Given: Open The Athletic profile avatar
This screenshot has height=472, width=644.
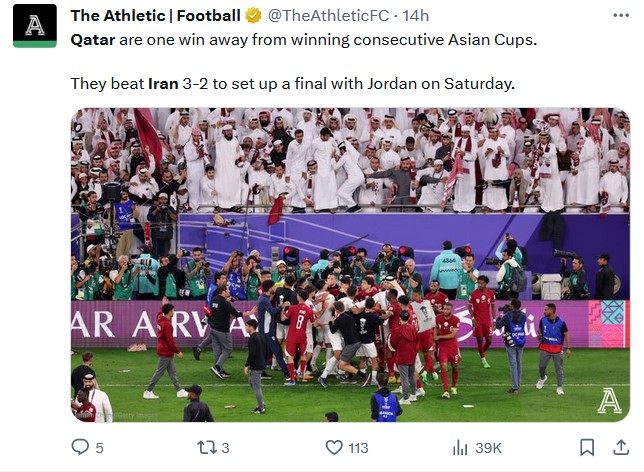Looking at the screenshot, I should (x=35, y=26).
